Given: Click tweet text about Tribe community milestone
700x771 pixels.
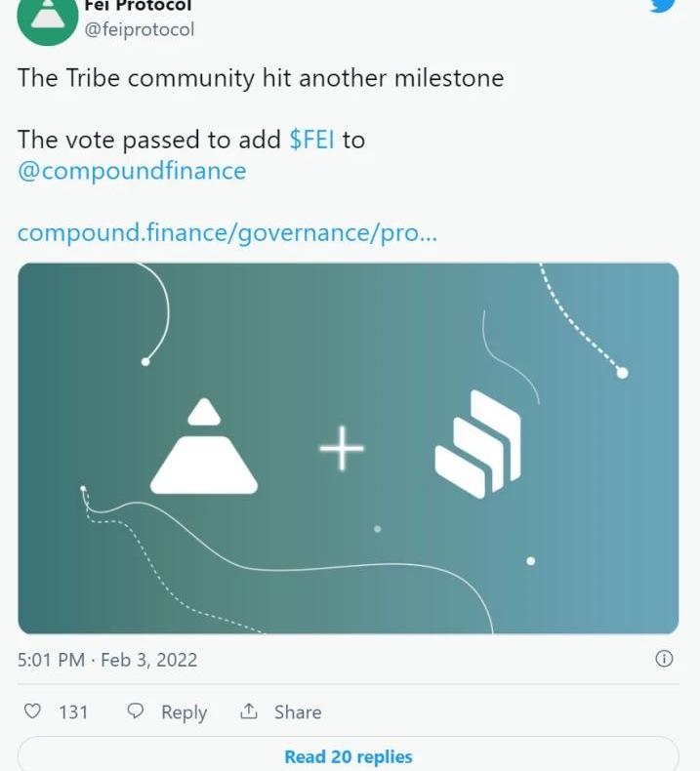Looking at the screenshot, I should click(x=261, y=78).
